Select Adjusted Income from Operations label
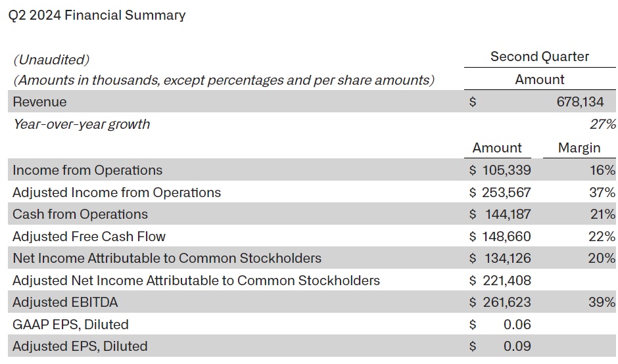618x364 pixels. click(117, 193)
